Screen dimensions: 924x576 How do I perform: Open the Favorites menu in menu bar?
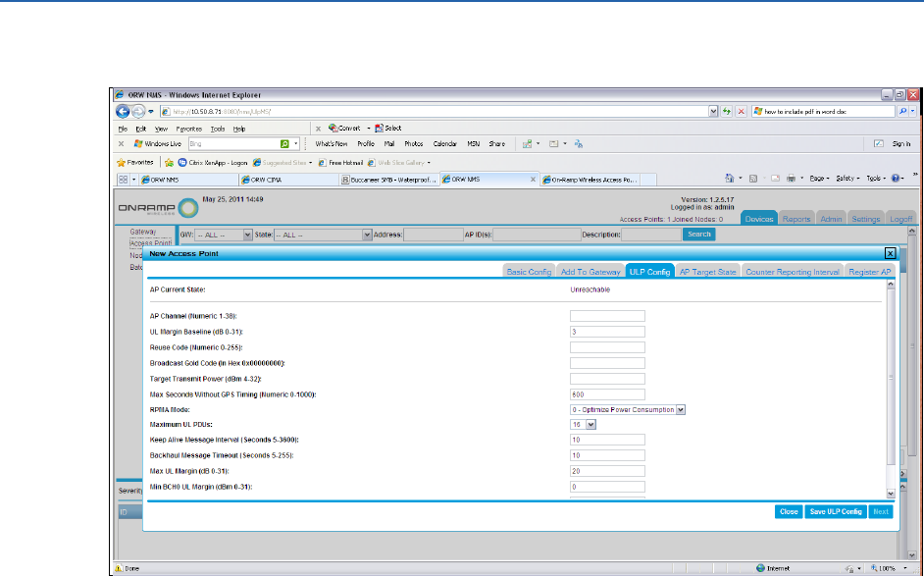[188, 129]
